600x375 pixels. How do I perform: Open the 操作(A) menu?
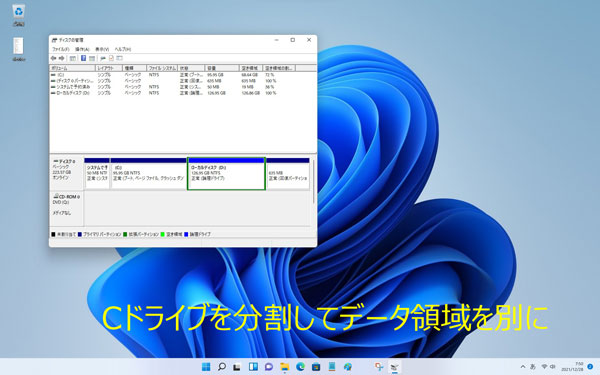pyautogui.click(x=82, y=49)
